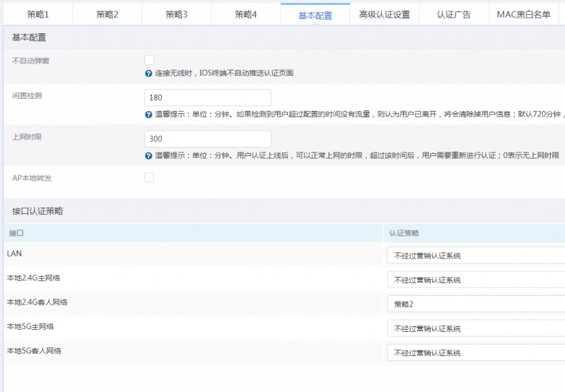Click the 闲置检测 input field with 180
Screen dimensions: 565x392
[207, 98]
